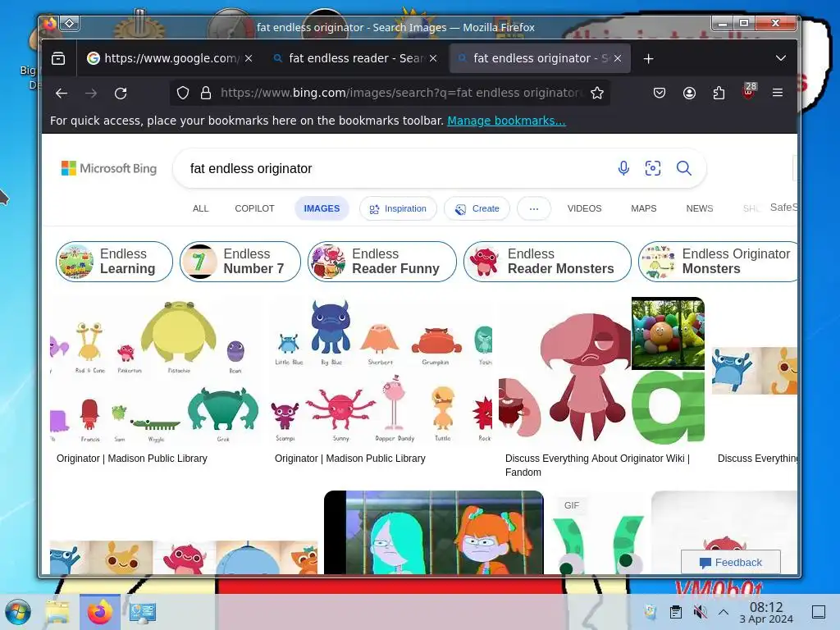Expand the list all tabs chevron
The image size is (840, 630).
click(781, 58)
